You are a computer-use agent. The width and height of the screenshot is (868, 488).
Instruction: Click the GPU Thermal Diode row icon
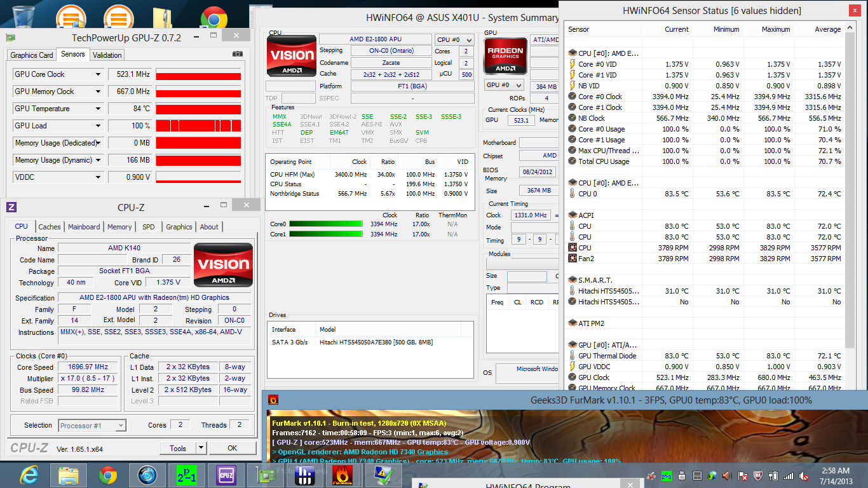click(x=572, y=356)
